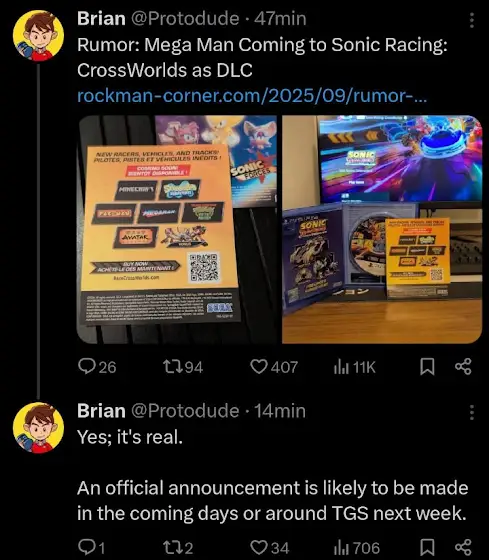Open more options on the 47min tweet
489x560 pixels.
[471, 20]
